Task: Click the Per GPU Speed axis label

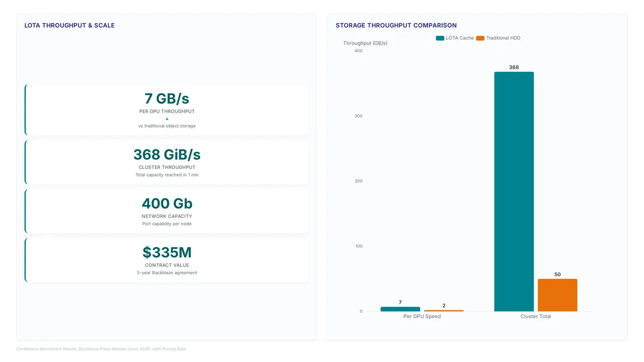Action: [422, 316]
